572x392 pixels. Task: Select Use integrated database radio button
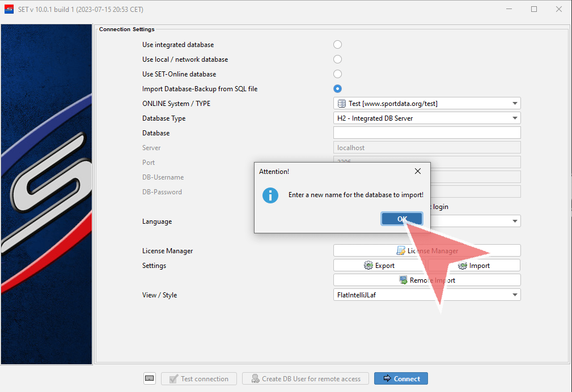(337, 45)
